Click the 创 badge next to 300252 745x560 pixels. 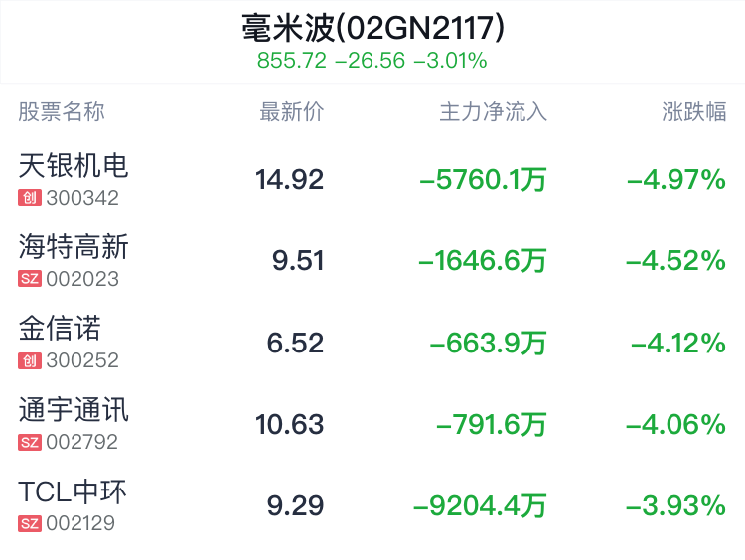(x=29, y=361)
